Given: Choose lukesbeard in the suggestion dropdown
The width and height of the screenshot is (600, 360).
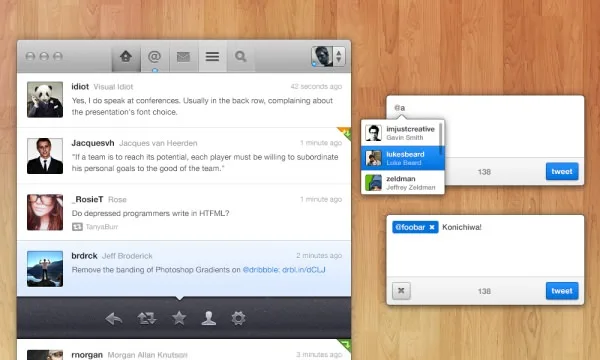Looking at the screenshot, I should coord(403,158).
